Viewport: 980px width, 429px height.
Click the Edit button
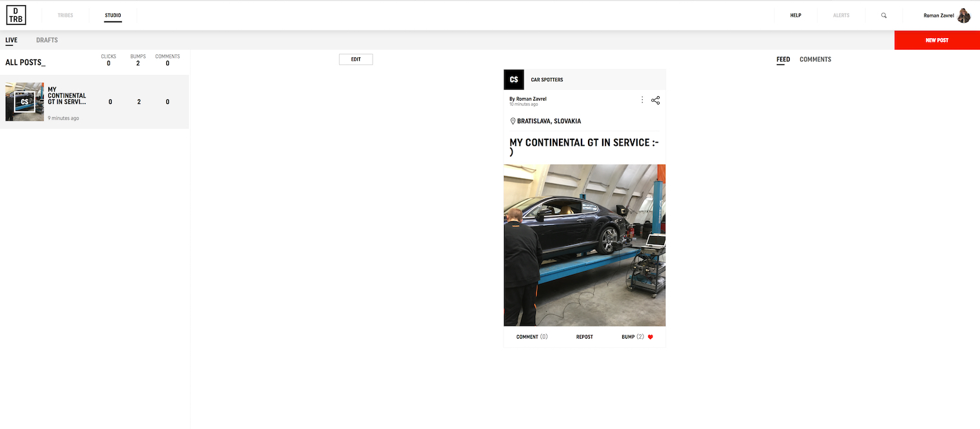[356, 59]
